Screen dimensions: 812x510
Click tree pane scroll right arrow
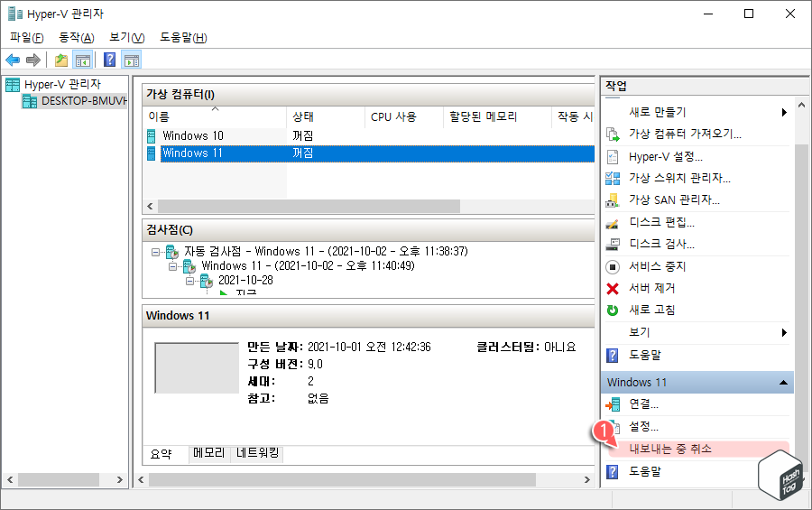point(120,480)
